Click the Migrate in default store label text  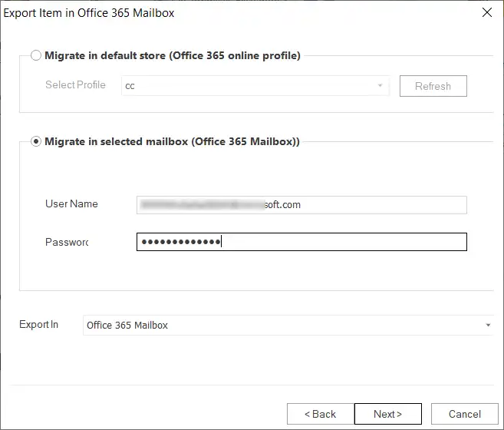tap(173, 55)
